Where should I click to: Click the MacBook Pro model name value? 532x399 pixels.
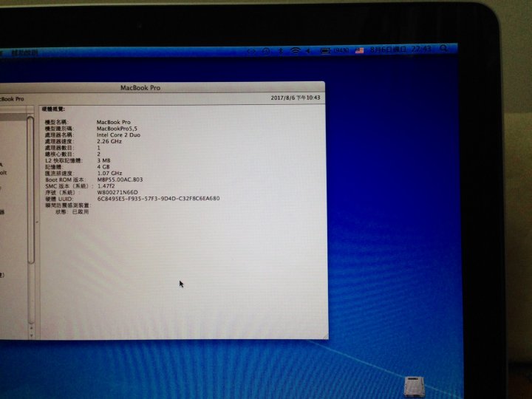(x=113, y=122)
